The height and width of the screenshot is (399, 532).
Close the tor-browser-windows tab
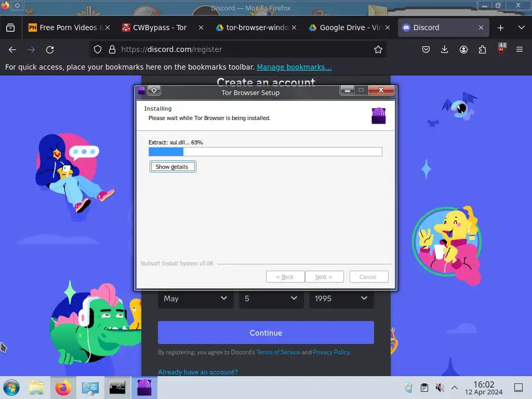[x=294, y=28]
